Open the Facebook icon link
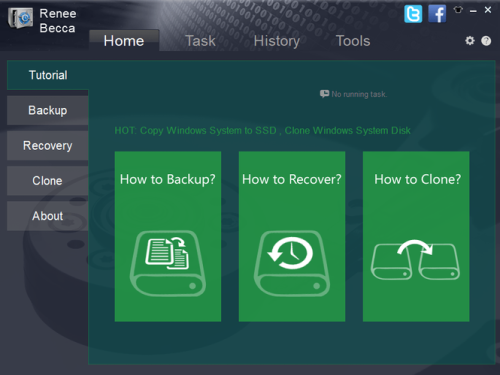500x375 pixels. coord(437,14)
